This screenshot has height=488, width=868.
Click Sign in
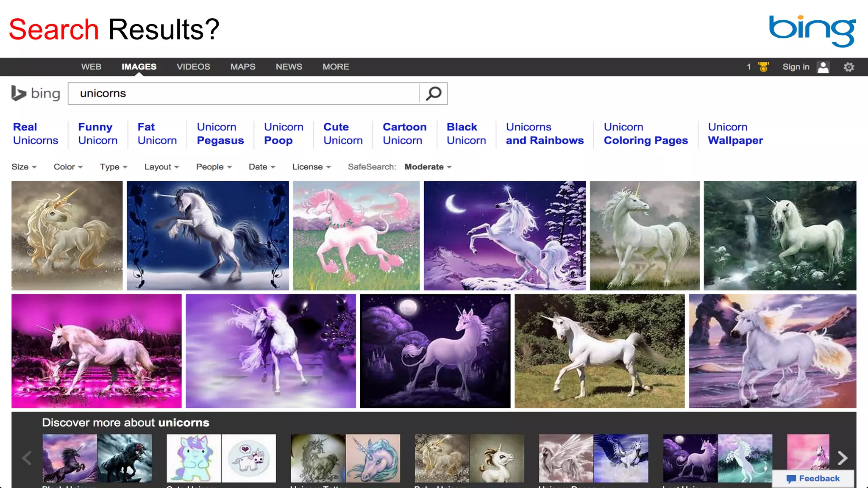(x=796, y=67)
